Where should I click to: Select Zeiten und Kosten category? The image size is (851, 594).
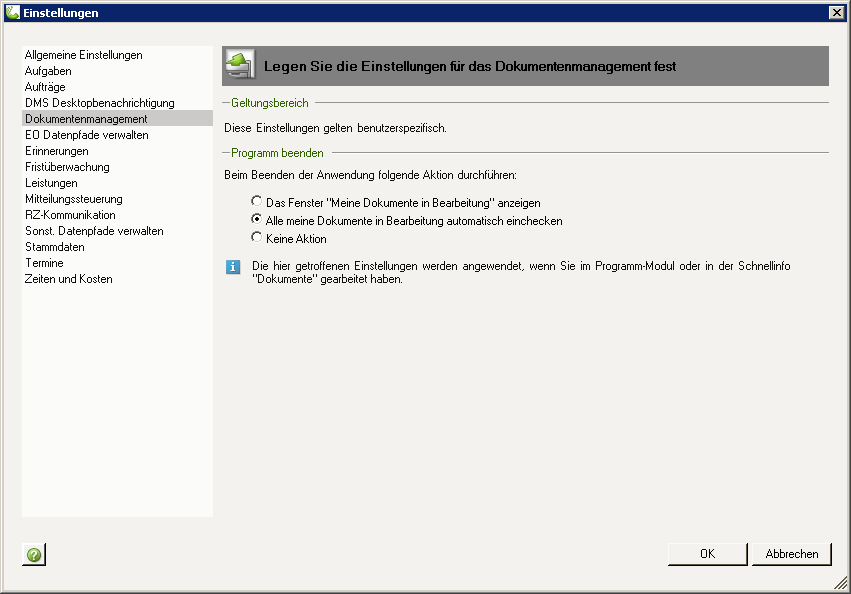tap(69, 279)
